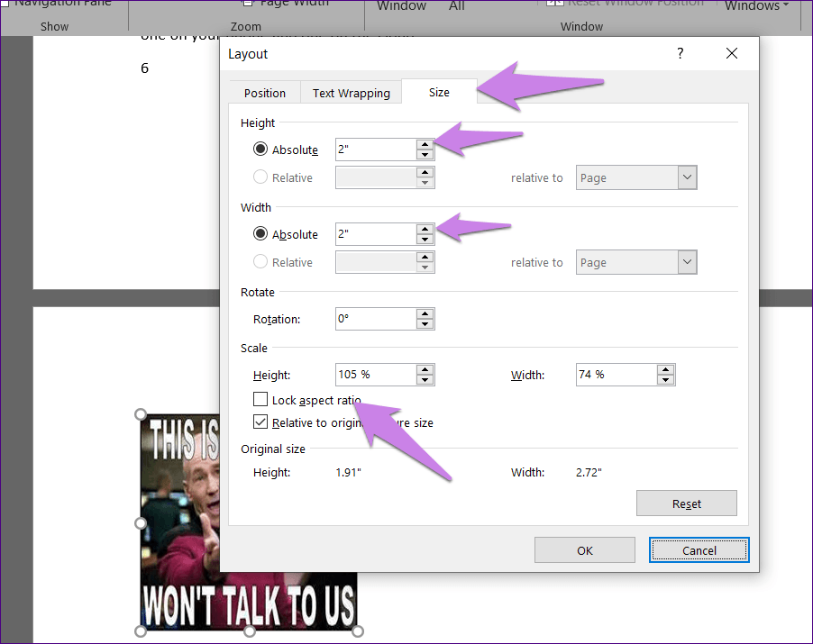
Task: Click the Reset button
Action: click(686, 503)
